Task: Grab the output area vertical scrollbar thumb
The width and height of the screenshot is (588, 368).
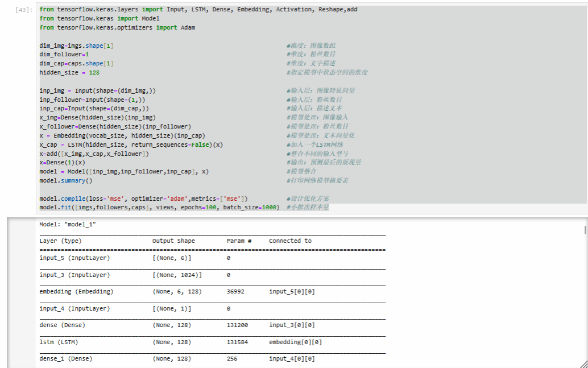Action: [x=585, y=230]
